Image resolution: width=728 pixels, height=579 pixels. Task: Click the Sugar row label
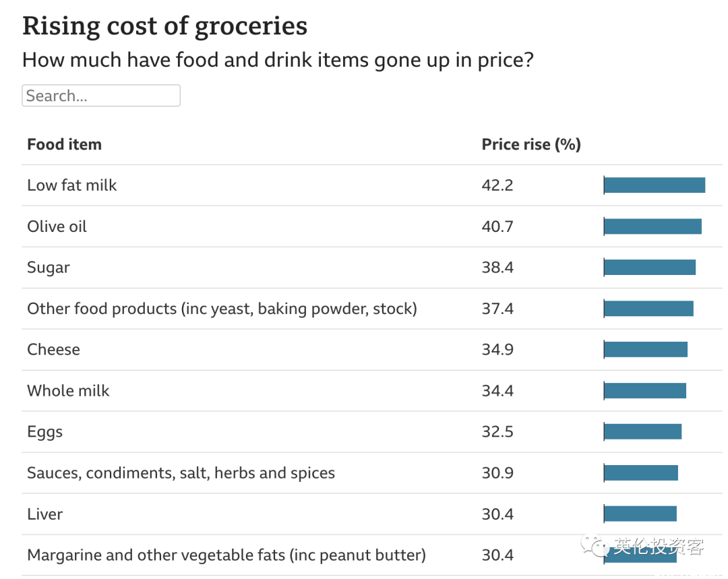tap(49, 268)
